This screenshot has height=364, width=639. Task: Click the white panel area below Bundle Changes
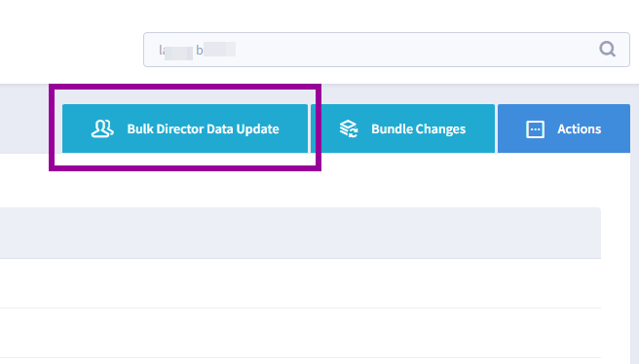[x=402, y=179]
